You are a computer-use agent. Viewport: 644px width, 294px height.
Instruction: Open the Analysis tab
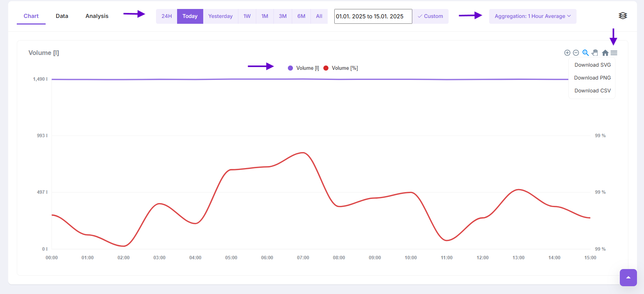coord(97,16)
